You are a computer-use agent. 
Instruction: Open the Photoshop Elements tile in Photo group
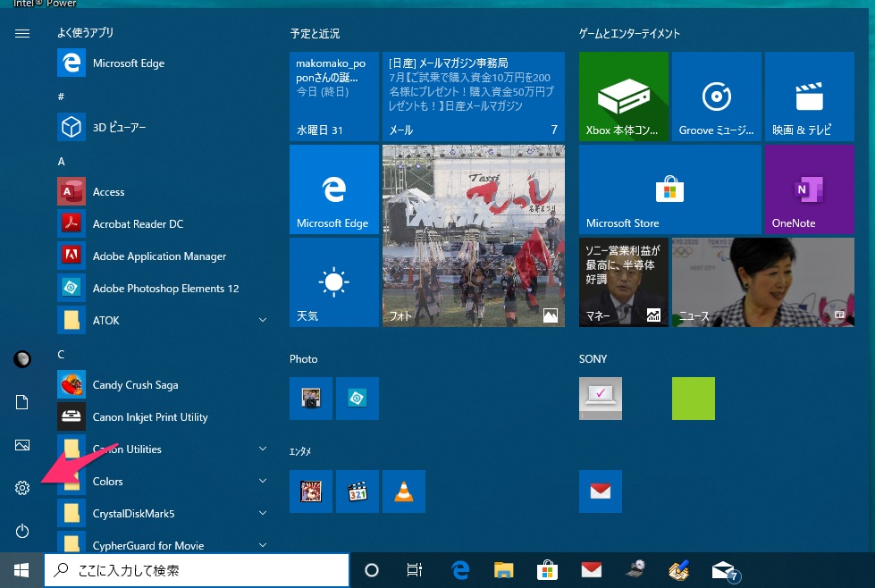coord(358,399)
